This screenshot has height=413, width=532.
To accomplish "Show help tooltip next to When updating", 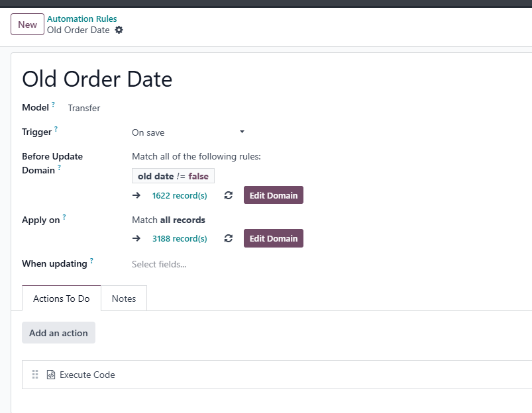I will 91,261.
